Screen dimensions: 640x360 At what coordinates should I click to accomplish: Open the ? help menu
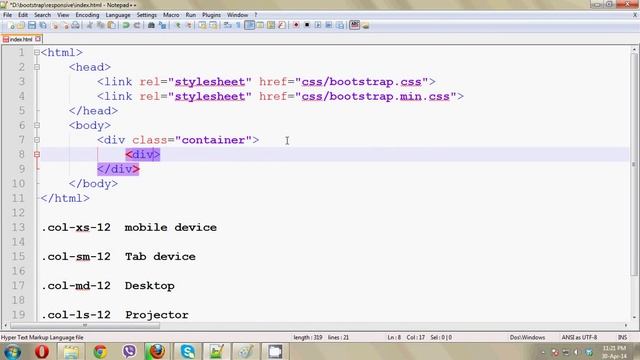[x=256, y=15]
